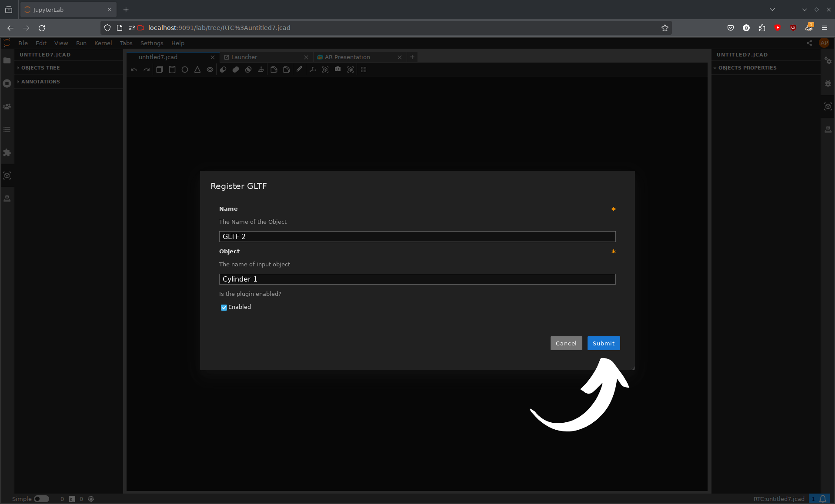Toggle the Simple mode switch
The width and height of the screenshot is (835, 504).
[x=41, y=499]
